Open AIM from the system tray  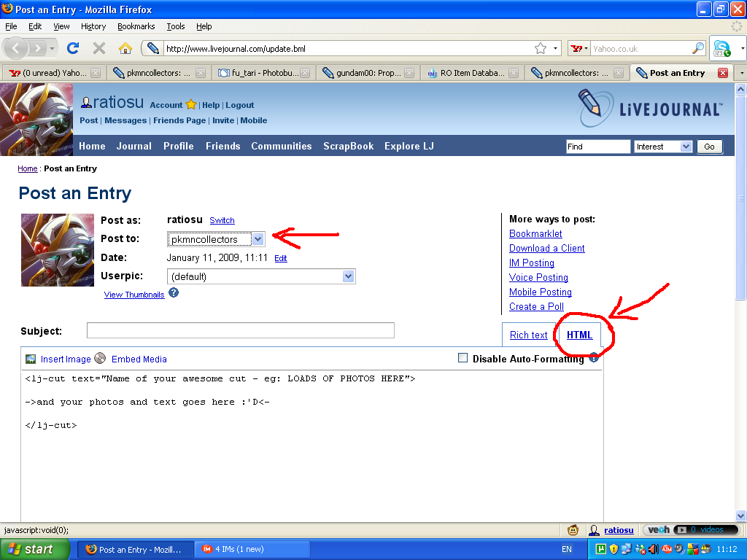(667, 549)
